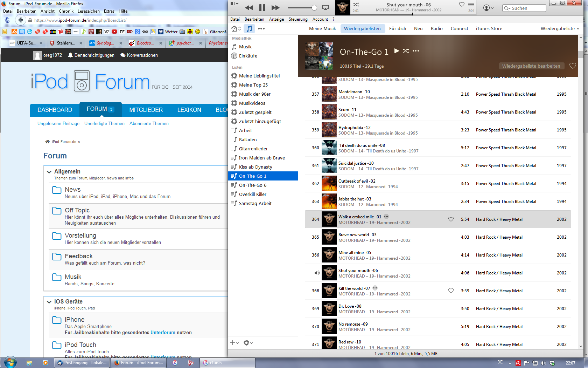588x368 pixels.
Task: Open Benachrichtigungen bell in the forum
Action: [x=91, y=55]
